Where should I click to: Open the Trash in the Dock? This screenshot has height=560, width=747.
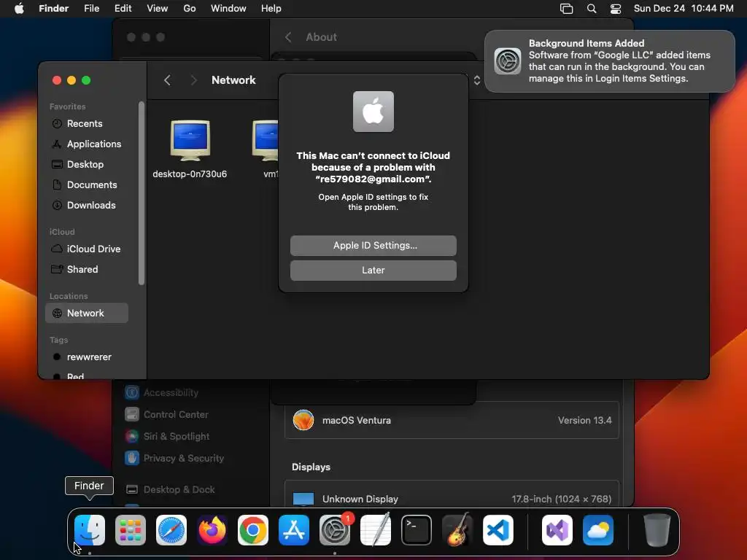pyautogui.click(x=657, y=530)
